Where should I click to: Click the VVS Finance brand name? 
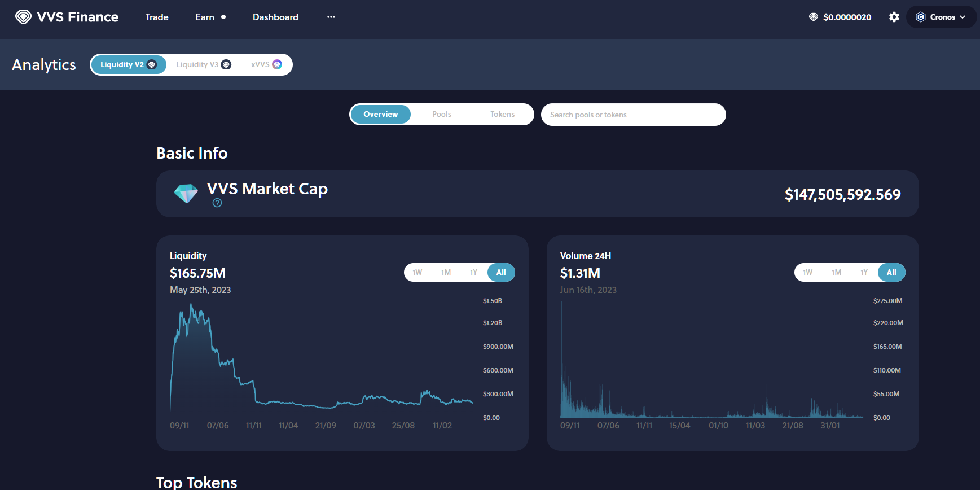pos(78,17)
